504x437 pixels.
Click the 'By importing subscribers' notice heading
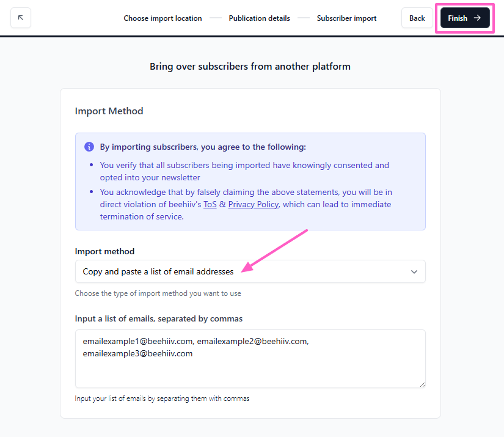[x=203, y=147]
